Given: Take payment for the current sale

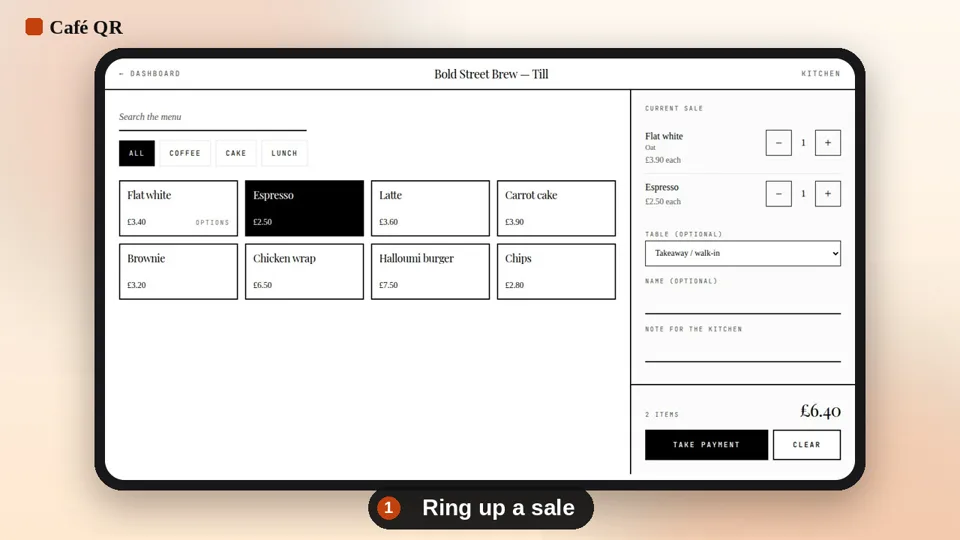Looking at the screenshot, I should click(x=706, y=444).
